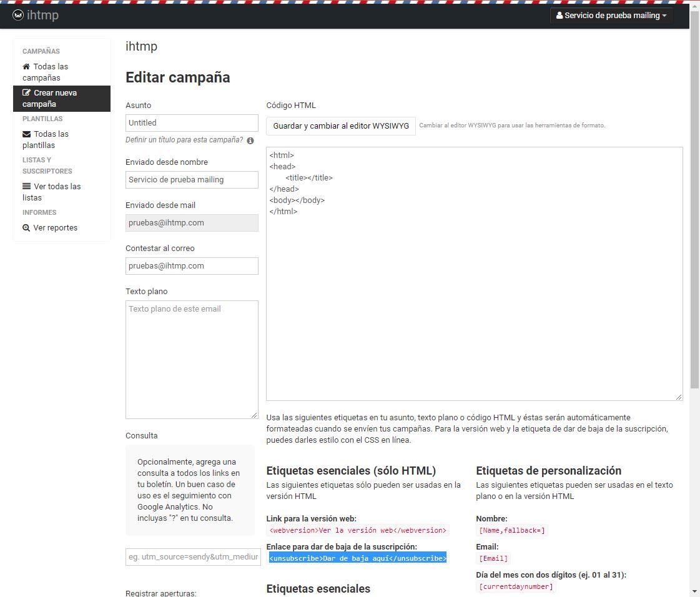This screenshot has width=700, height=597.
Task: Select Crear nueva campaña in sidebar
Action: [62, 98]
